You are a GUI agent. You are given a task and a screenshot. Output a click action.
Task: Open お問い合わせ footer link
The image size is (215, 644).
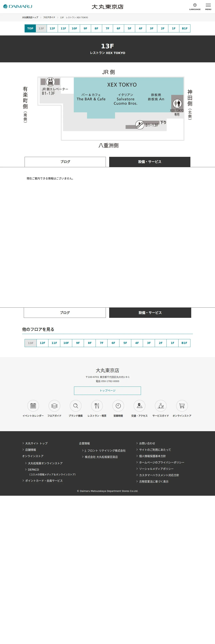[147, 443]
